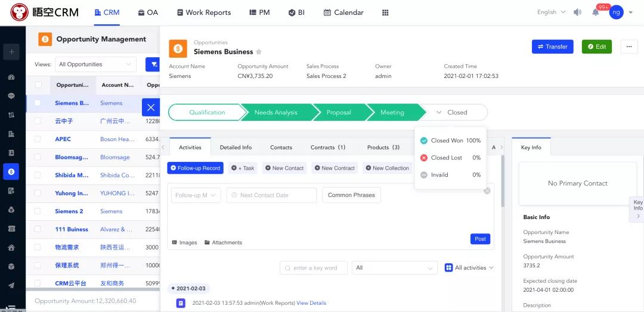Check the Yuhong In... row checkbox

click(38, 193)
